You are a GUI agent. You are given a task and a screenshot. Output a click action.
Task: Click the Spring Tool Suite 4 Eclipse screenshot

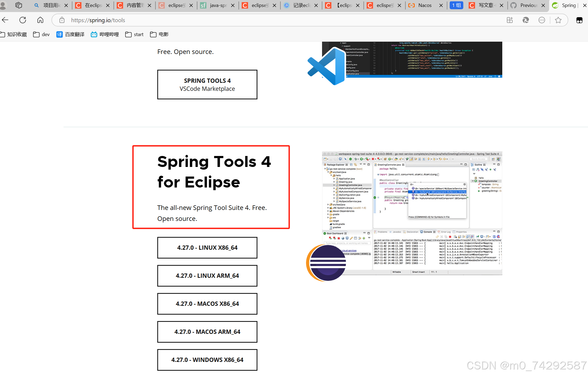click(x=412, y=213)
